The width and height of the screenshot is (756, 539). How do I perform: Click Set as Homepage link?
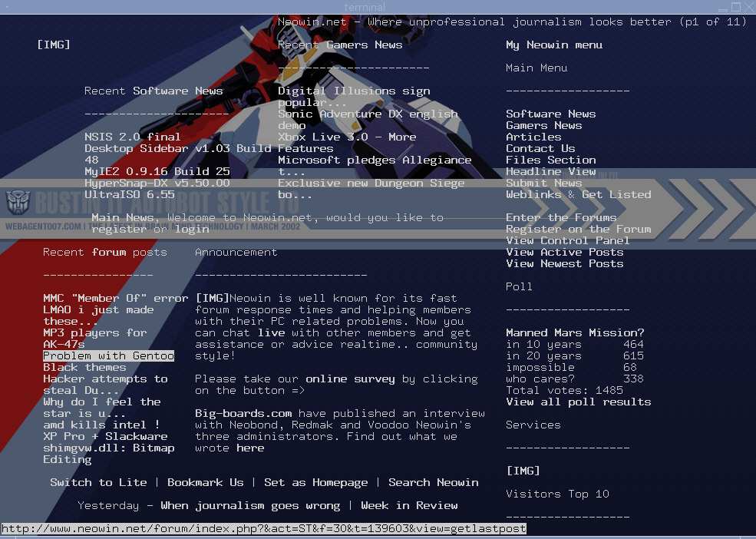pyautogui.click(x=315, y=482)
